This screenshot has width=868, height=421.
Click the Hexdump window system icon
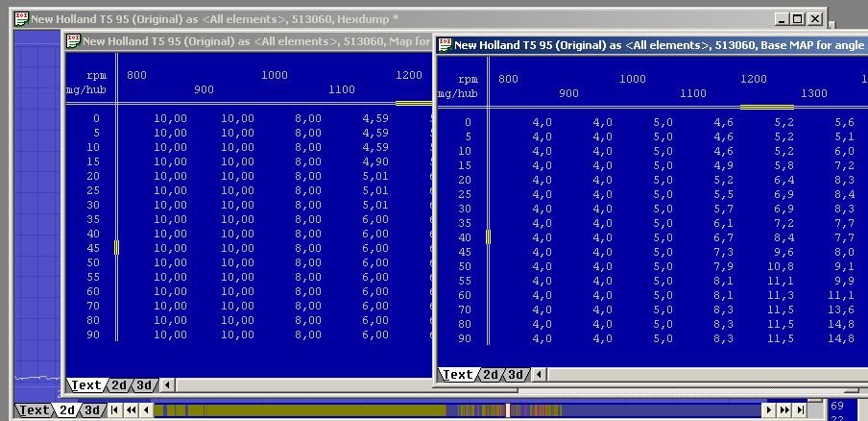[20, 18]
